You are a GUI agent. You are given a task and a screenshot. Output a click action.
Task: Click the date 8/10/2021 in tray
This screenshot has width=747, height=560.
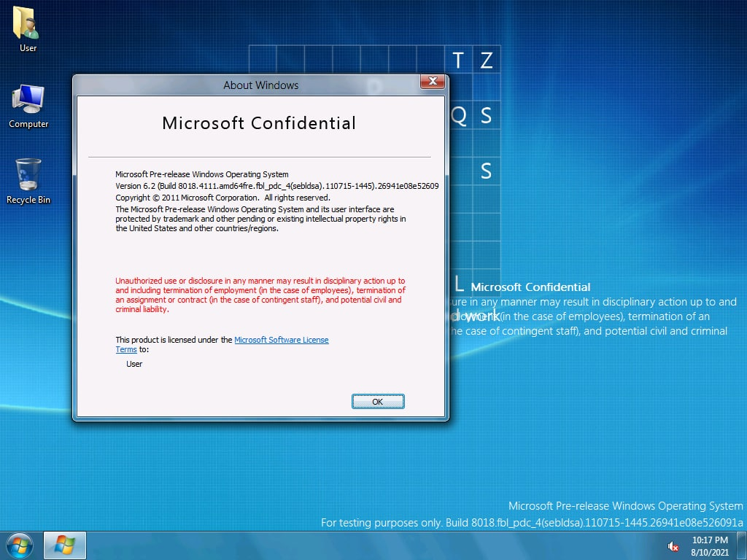coord(710,553)
